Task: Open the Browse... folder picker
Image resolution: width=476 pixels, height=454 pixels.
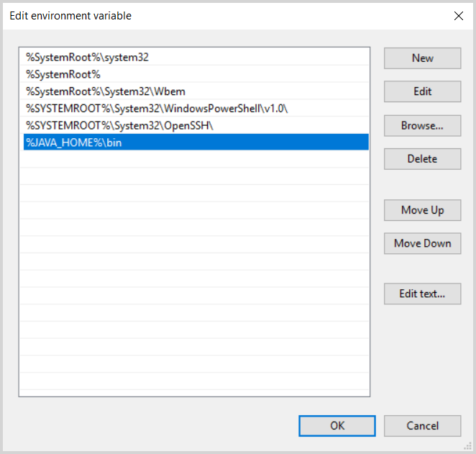Action: point(422,125)
